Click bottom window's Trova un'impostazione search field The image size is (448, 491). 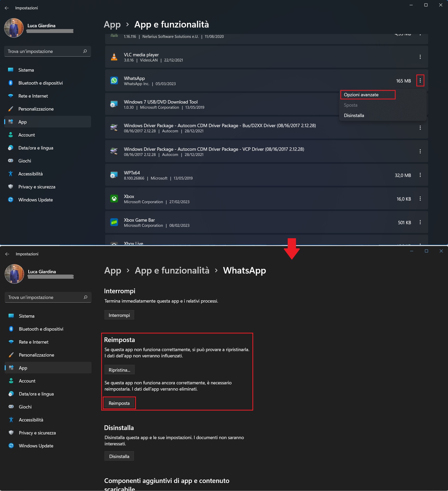pyautogui.click(x=44, y=297)
